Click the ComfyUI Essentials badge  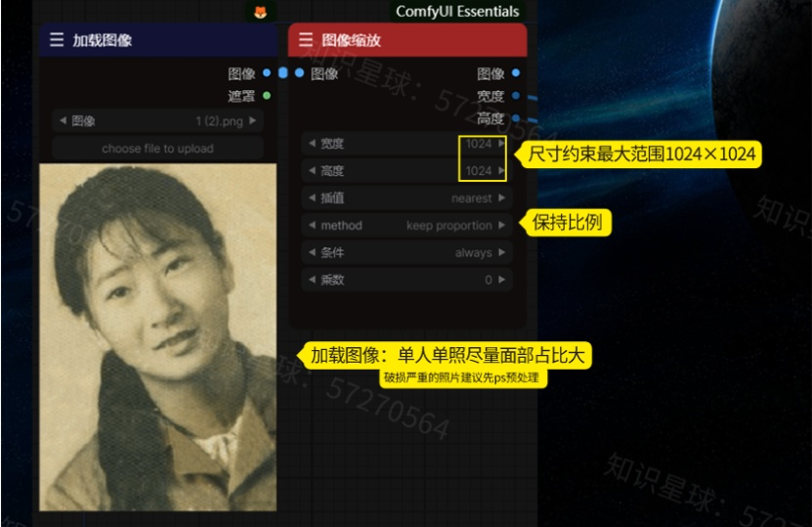click(457, 12)
